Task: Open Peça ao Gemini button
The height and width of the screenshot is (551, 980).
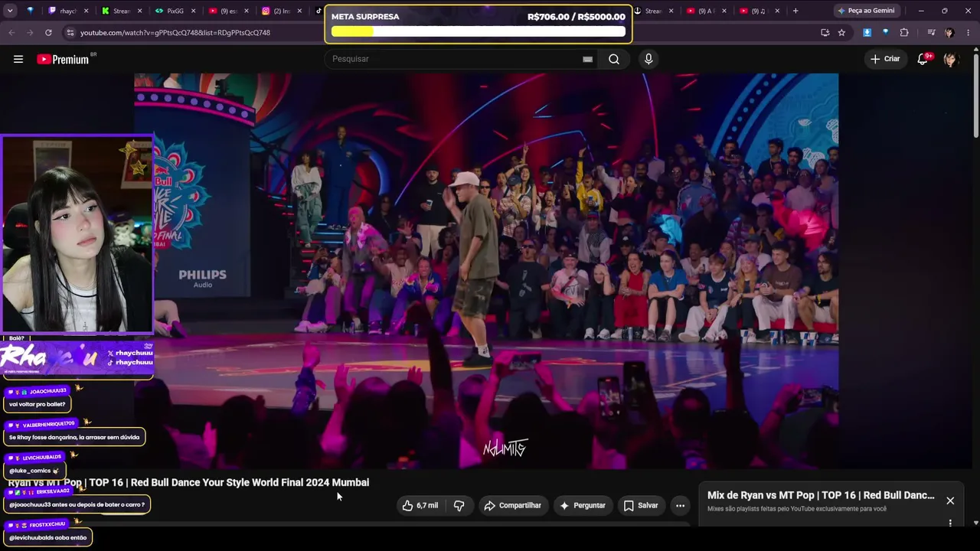Action: [865, 11]
